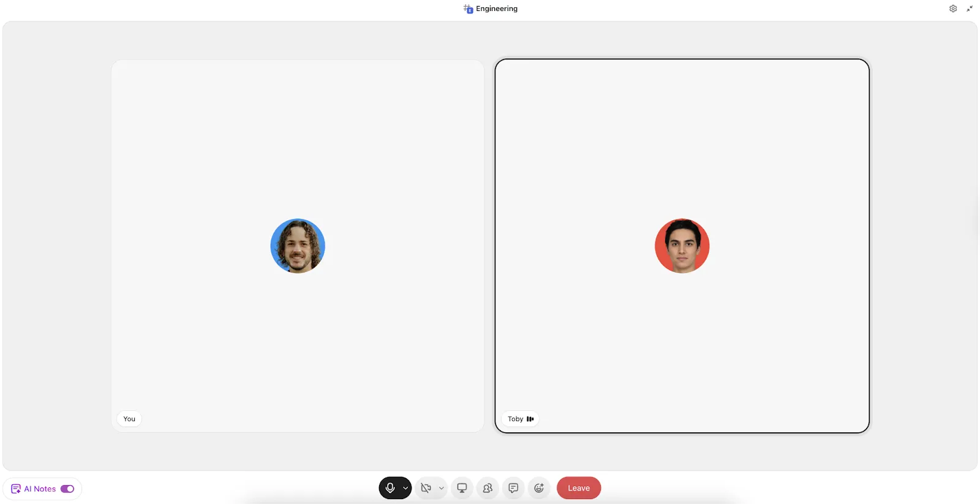This screenshot has height=504, width=980.
Task: Leave the huddle
Action: (x=579, y=488)
